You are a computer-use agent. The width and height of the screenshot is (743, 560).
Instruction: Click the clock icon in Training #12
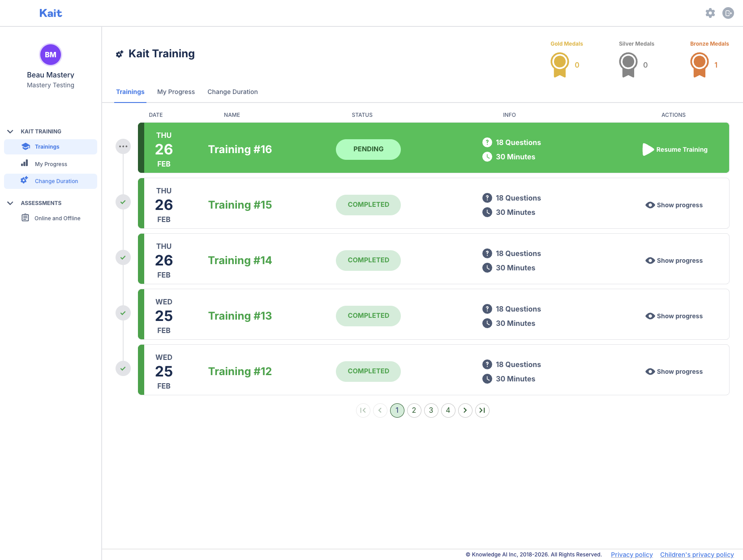[487, 379]
